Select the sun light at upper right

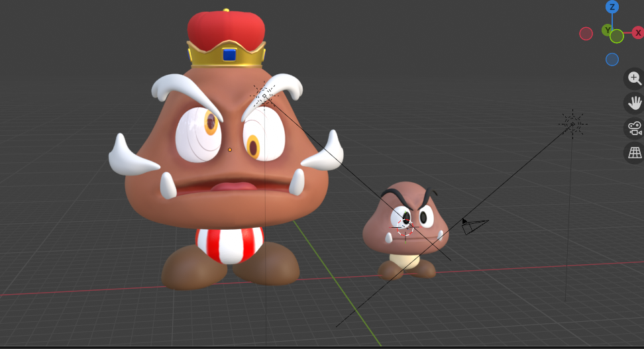pos(573,124)
